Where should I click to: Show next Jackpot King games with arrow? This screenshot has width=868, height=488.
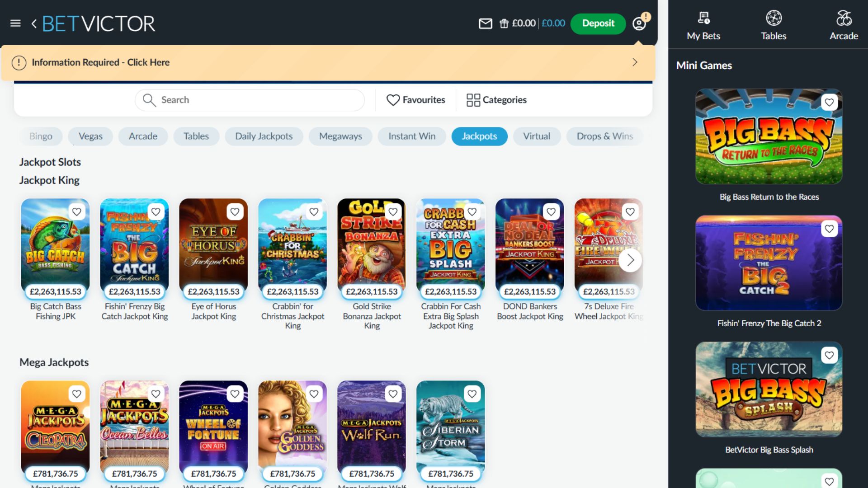(x=630, y=260)
